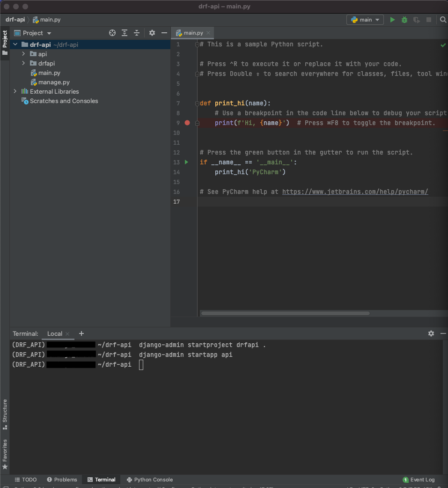448x488 pixels.
Task: Expand the api folder
Action: (x=23, y=54)
